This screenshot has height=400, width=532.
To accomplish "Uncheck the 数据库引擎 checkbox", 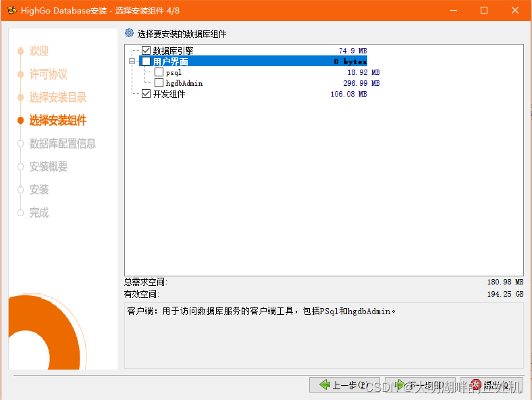I will (147, 51).
